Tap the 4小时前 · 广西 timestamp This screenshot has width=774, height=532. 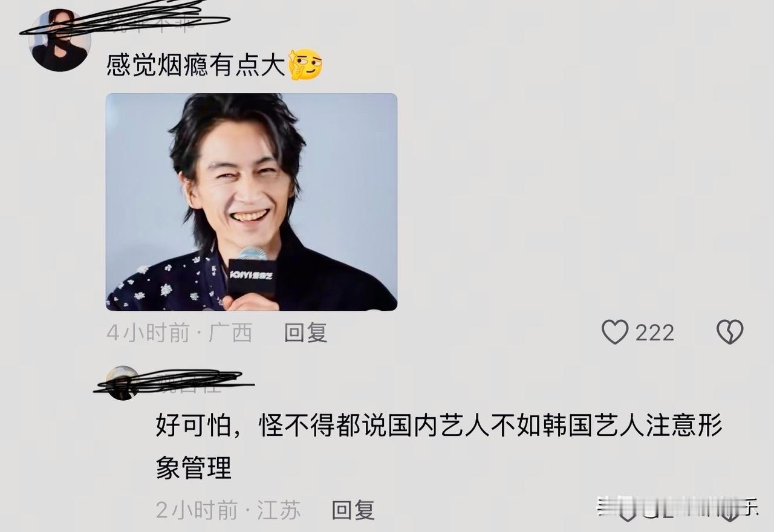pyautogui.click(x=179, y=332)
